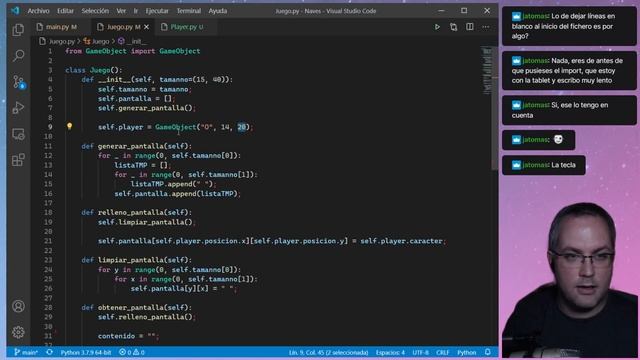Open the Explorer view in activity bar
Image resolution: width=640 pixels, height=360 pixels.
coord(18,29)
